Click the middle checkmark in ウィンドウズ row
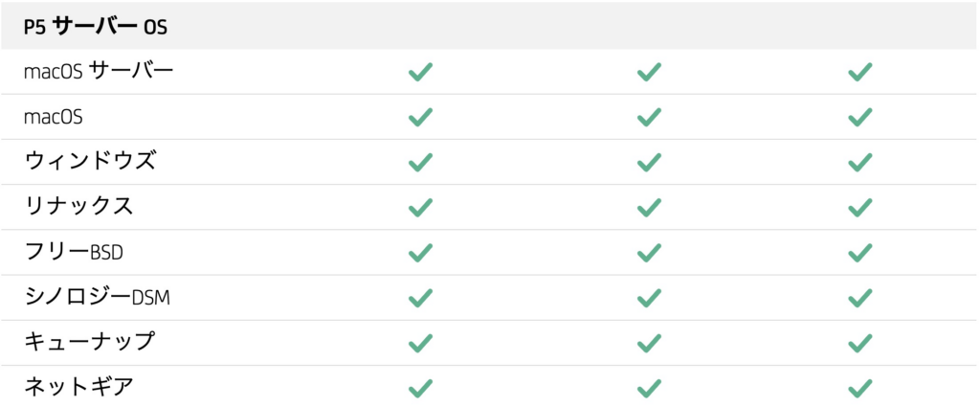The image size is (980, 407). point(650,162)
